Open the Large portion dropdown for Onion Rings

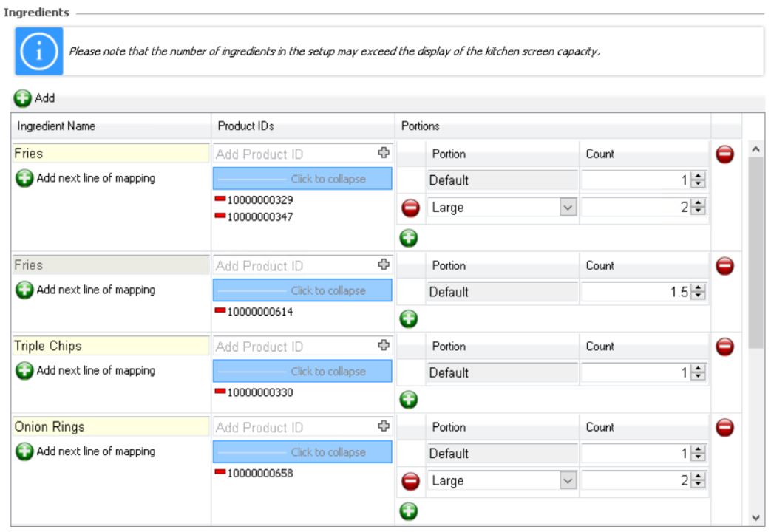click(x=567, y=481)
